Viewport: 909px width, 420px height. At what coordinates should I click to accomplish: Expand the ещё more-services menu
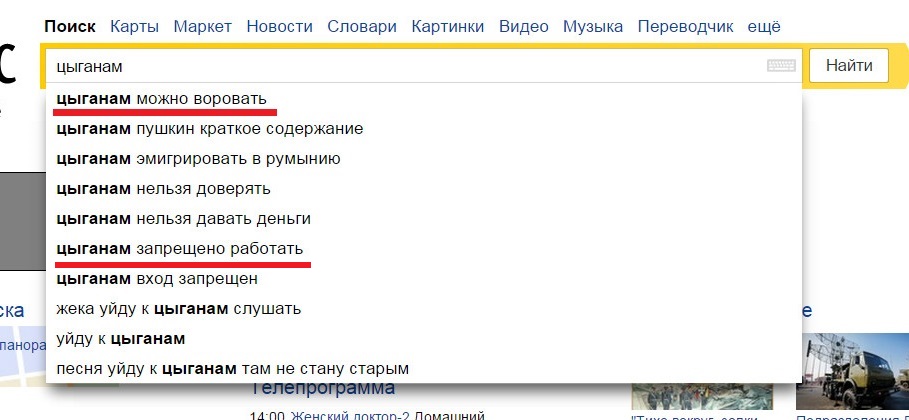click(764, 27)
